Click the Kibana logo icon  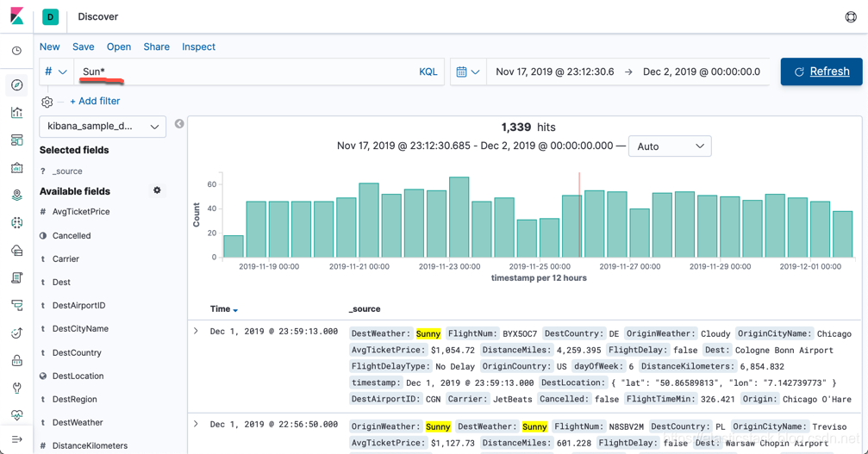click(x=17, y=16)
